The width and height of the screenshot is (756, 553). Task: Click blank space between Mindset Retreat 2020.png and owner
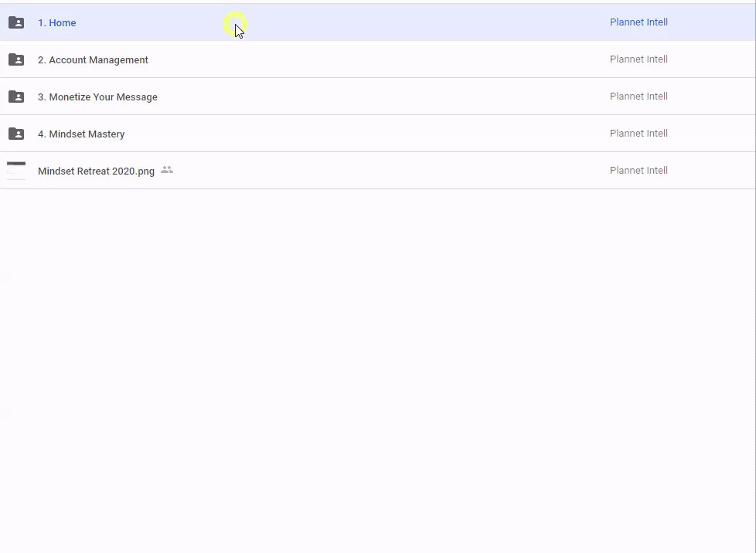pyautogui.click(x=387, y=171)
